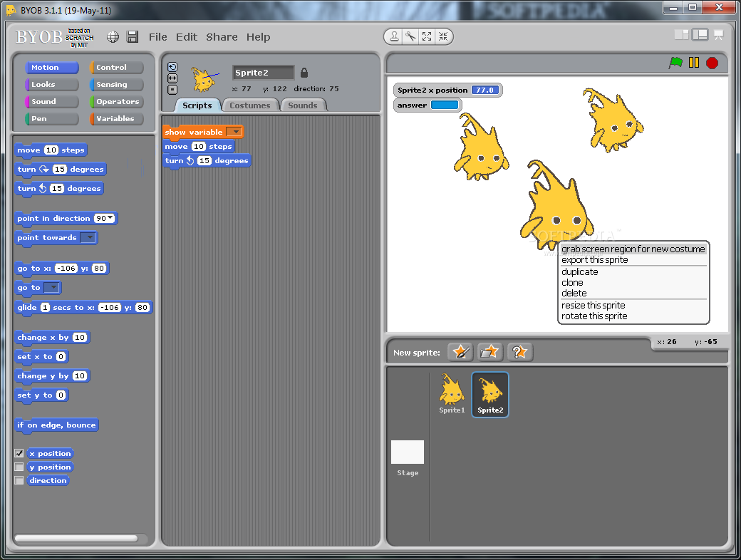Paint a new sprite

point(460,351)
